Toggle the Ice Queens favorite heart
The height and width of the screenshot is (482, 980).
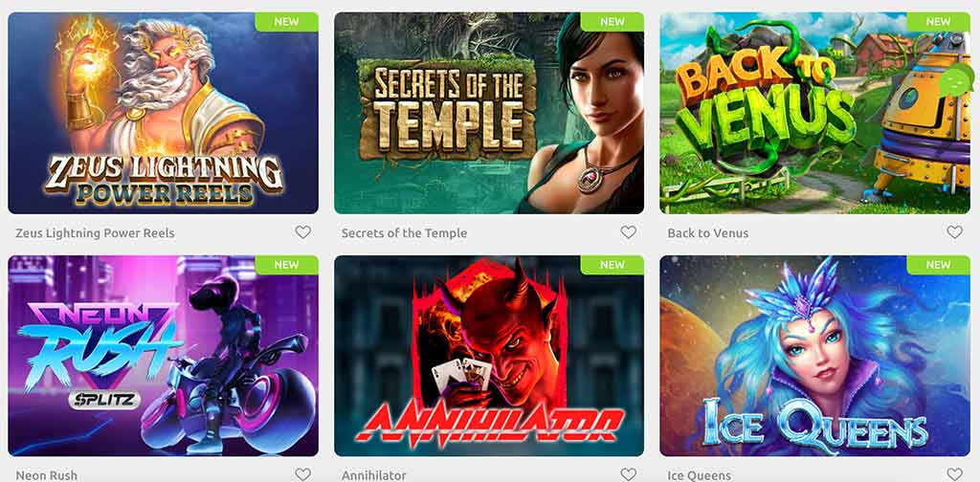954,474
